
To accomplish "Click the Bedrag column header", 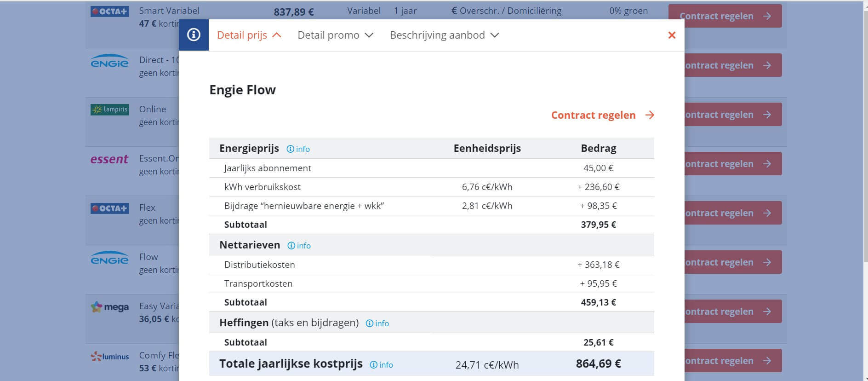I will [x=598, y=148].
